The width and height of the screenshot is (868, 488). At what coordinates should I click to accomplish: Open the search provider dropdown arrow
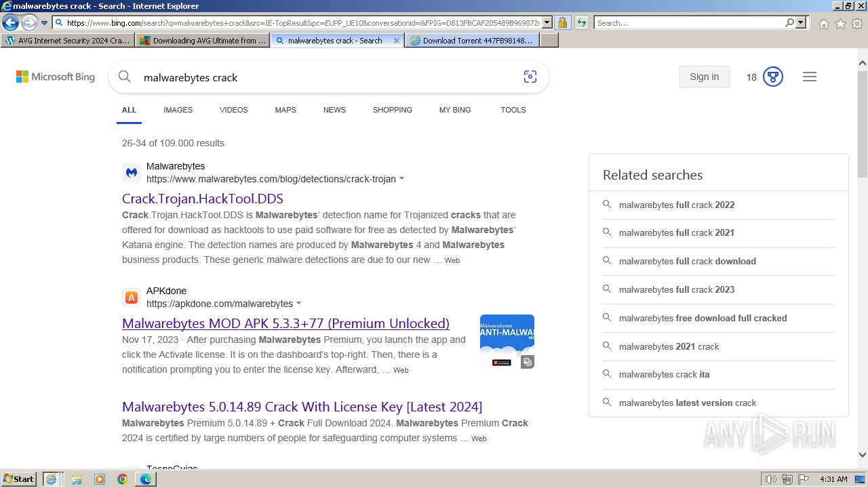click(801, 23)
